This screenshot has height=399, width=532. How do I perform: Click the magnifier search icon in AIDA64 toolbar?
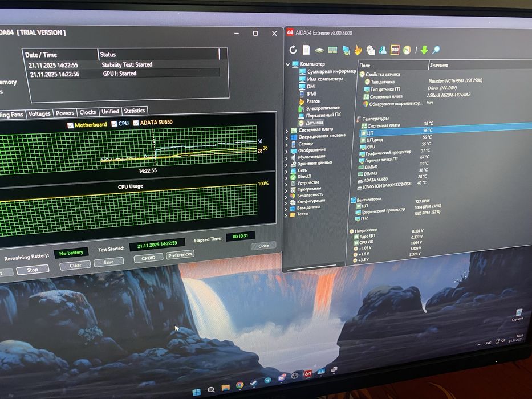coord(436,50)
